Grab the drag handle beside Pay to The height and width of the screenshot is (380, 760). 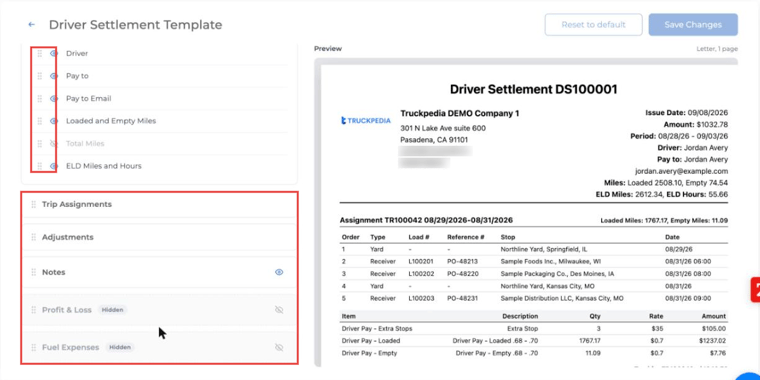40,76
